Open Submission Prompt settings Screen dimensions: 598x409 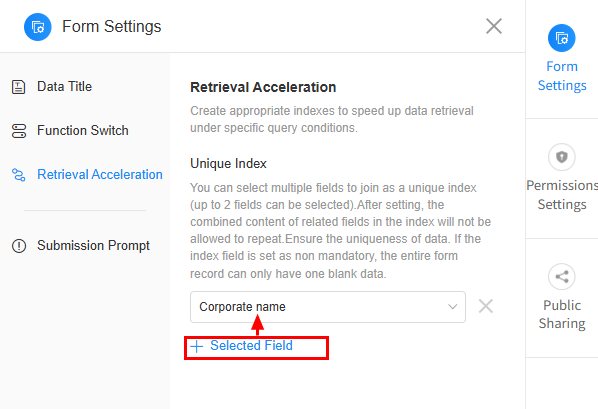pos(93,245)
